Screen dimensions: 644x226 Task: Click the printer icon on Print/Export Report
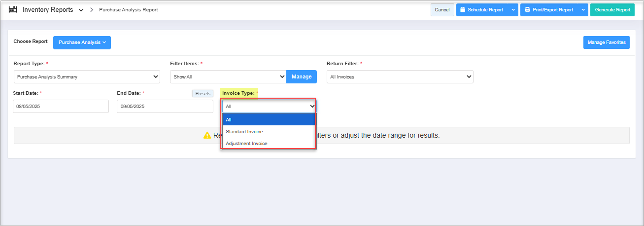pyautogui.click(x=527, y=10)
